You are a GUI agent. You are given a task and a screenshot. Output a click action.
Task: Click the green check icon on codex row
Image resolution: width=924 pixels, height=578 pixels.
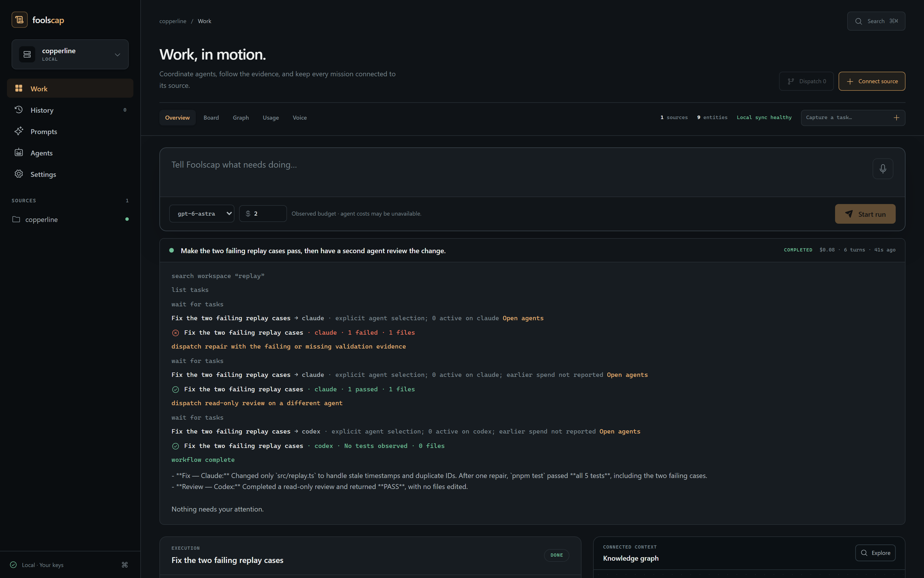(x=176, y=446)
